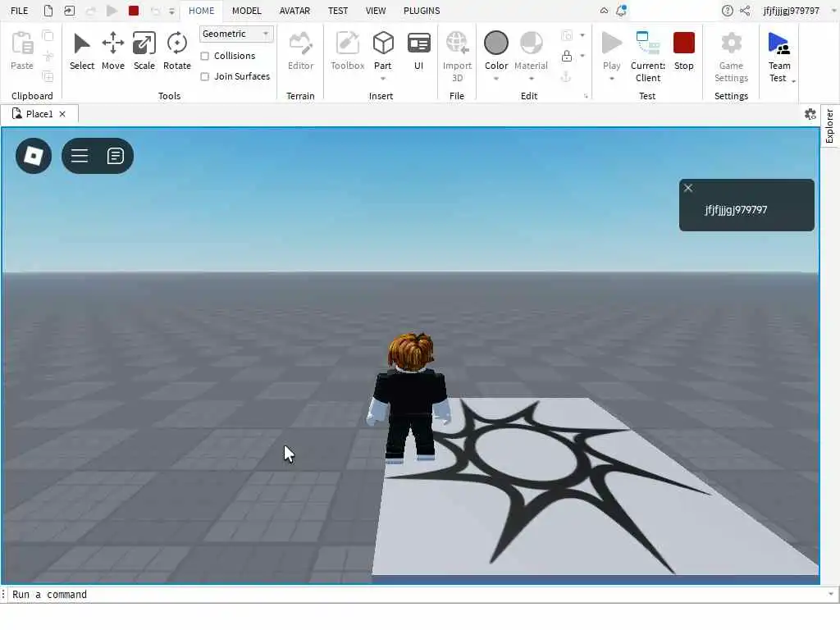
Task: Pick the Rotate tool
Action: (x=177, y=51)
